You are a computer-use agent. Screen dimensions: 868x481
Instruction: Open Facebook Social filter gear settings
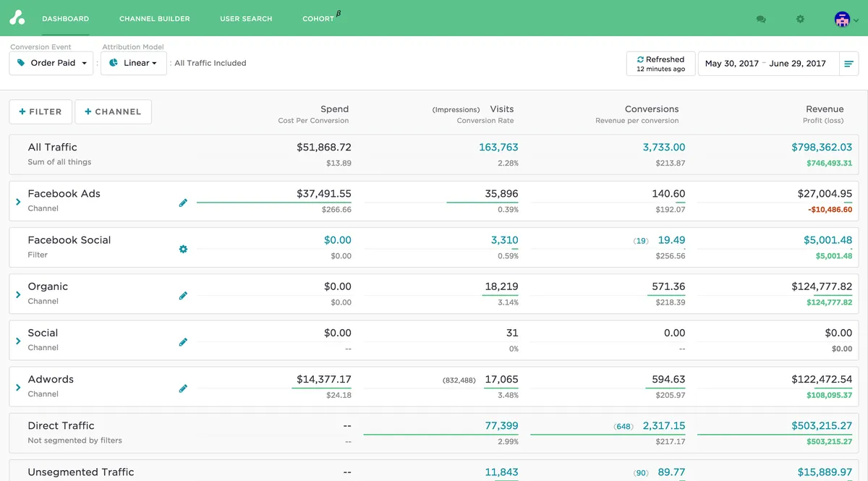pyautogui.click(x=183, y=249)
